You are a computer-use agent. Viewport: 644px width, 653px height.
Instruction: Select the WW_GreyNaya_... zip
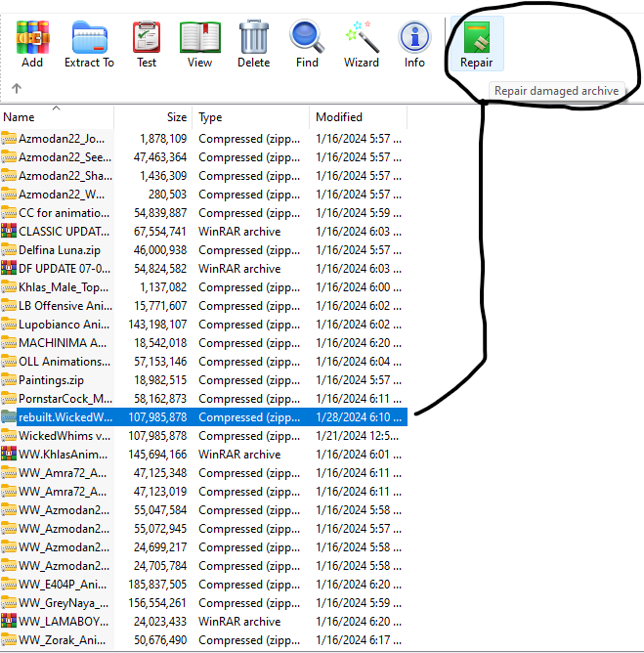coord(203,603)
